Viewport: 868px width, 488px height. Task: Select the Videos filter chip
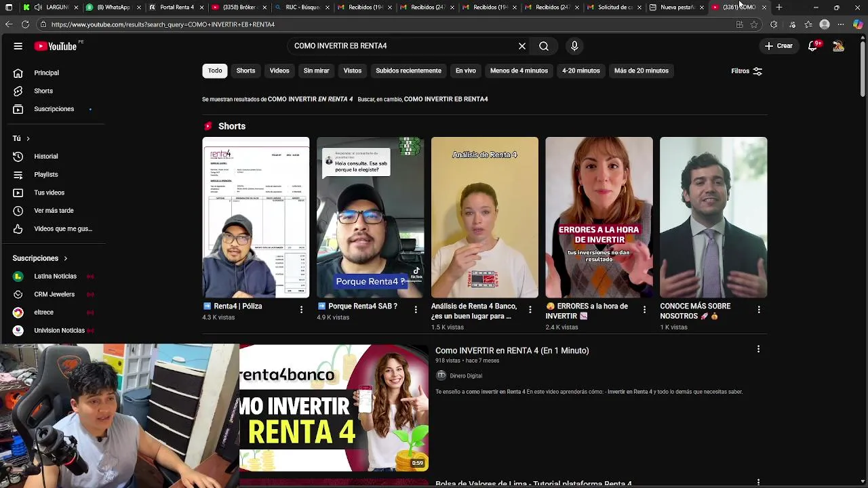(279, 70)
